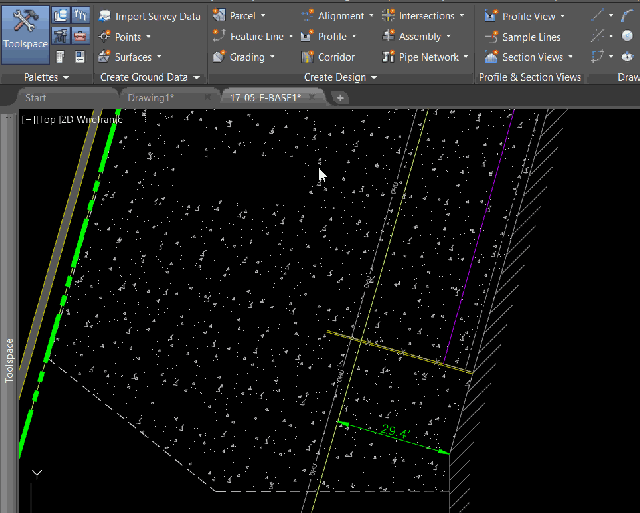Open the Profile View dropdown
Image resolution: width=640 pixels, height=513 pixels.
(532, 17)
